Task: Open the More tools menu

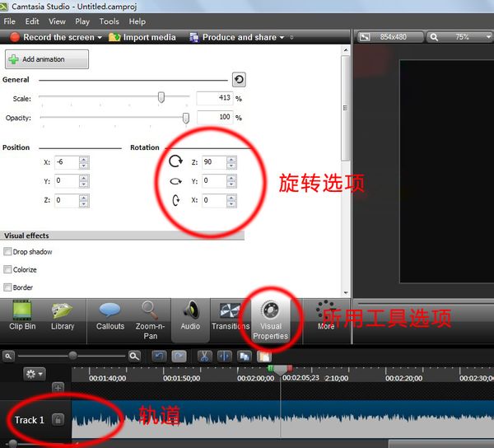Action: click(x=326, y=315)
